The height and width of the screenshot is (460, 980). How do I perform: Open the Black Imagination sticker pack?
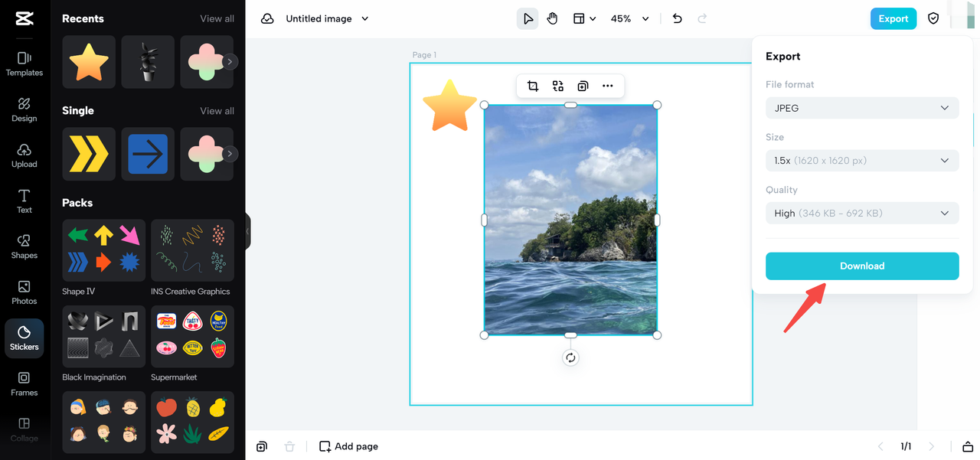pos(103,336)
